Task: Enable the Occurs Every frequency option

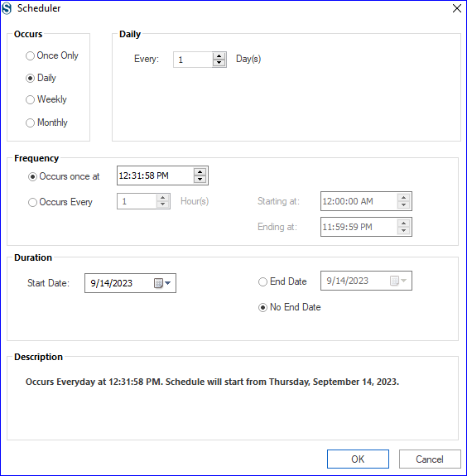Action: (60, 202)
